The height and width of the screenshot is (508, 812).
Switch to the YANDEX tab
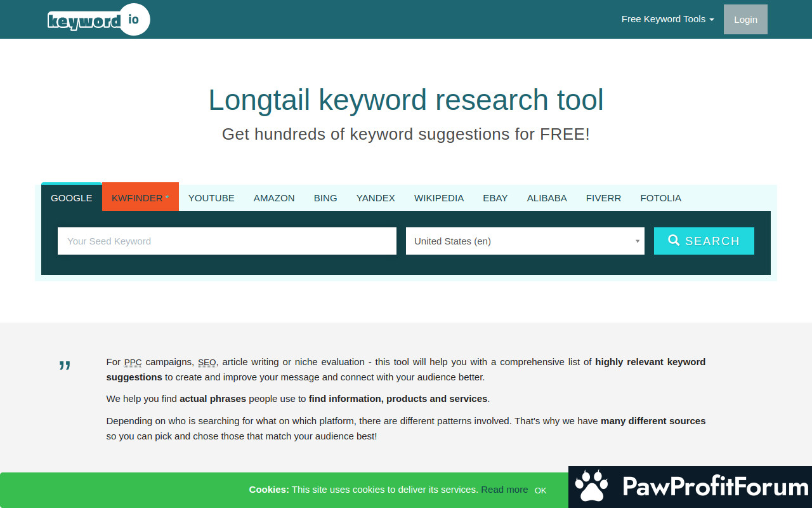click(376, 197)
